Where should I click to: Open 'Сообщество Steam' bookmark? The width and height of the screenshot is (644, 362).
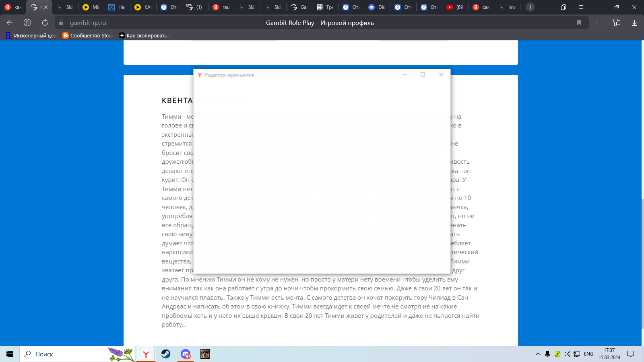[88, 35]
